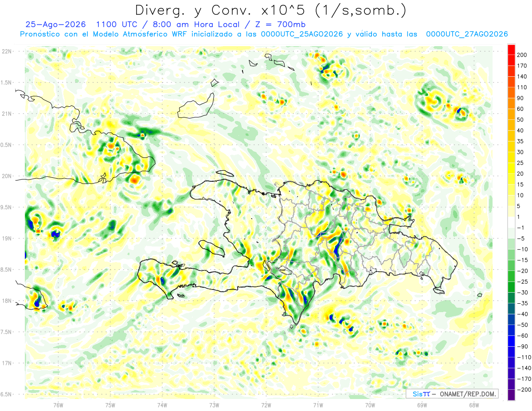Click the '140' value on the color scale
Image resolution: width=532 pixels, height=411 pixels.
click(x=522, y=76)
